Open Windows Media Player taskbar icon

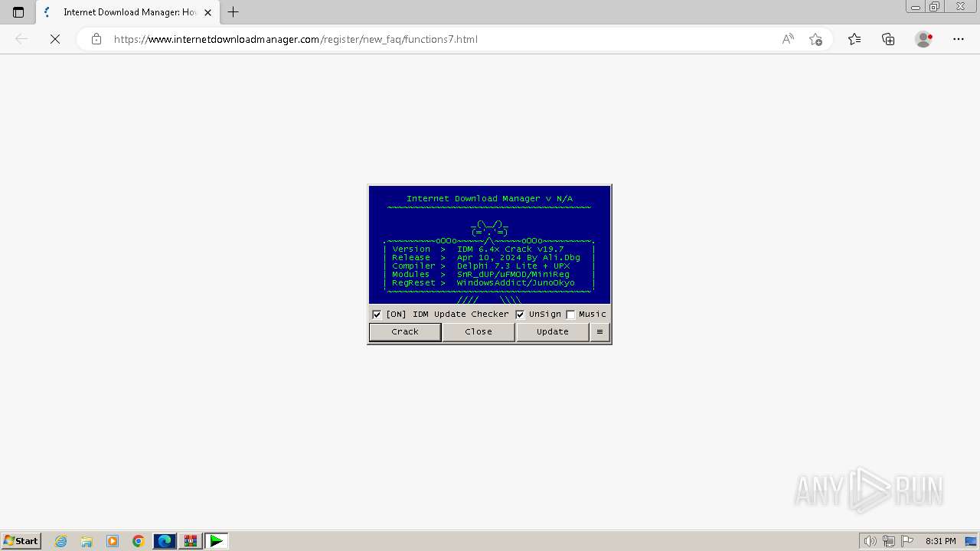113,541
